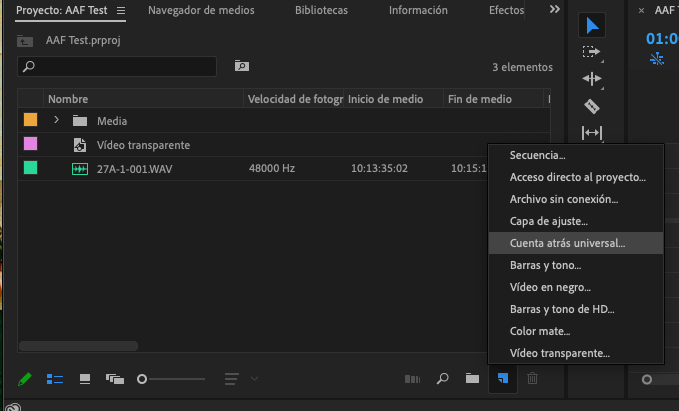
Task: Select the Ripple Edit tool
Action: click(592, 79)
